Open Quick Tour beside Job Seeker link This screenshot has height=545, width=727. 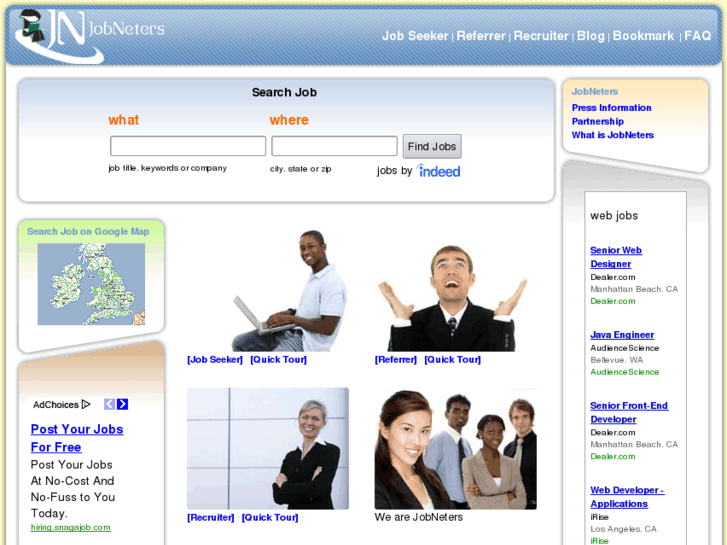pos(278,359)
